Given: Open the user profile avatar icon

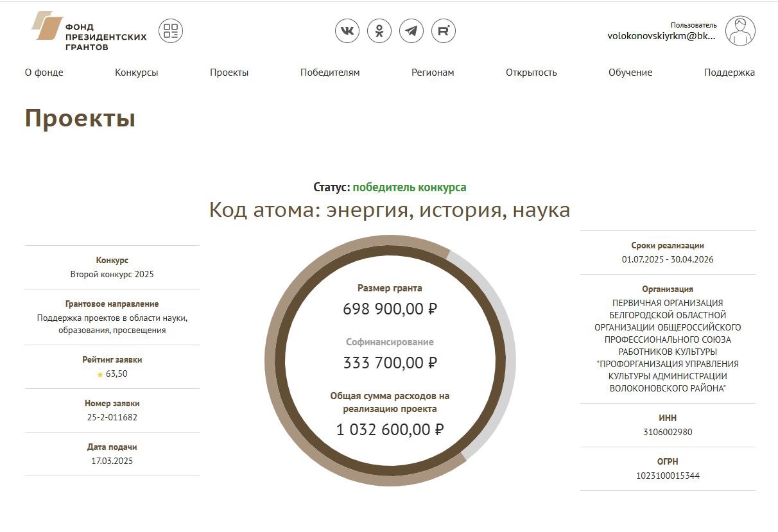Looking at the screenshot, I should click(740, 31).
